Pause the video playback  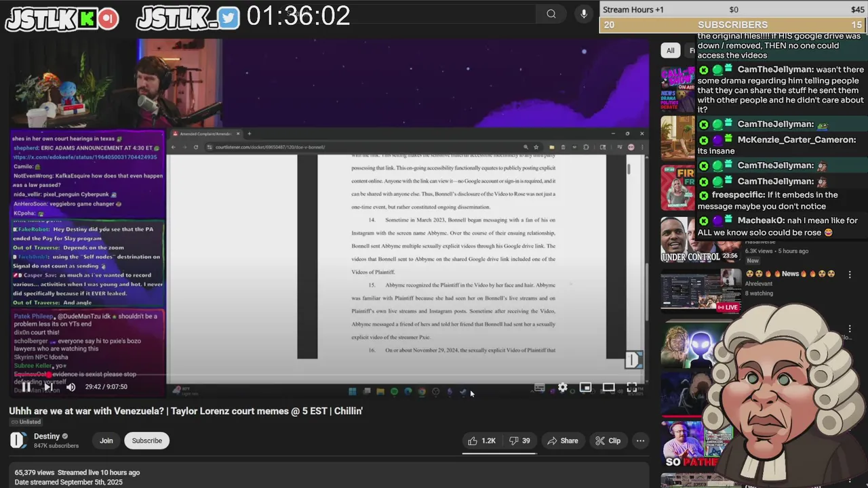coord(26,387)
